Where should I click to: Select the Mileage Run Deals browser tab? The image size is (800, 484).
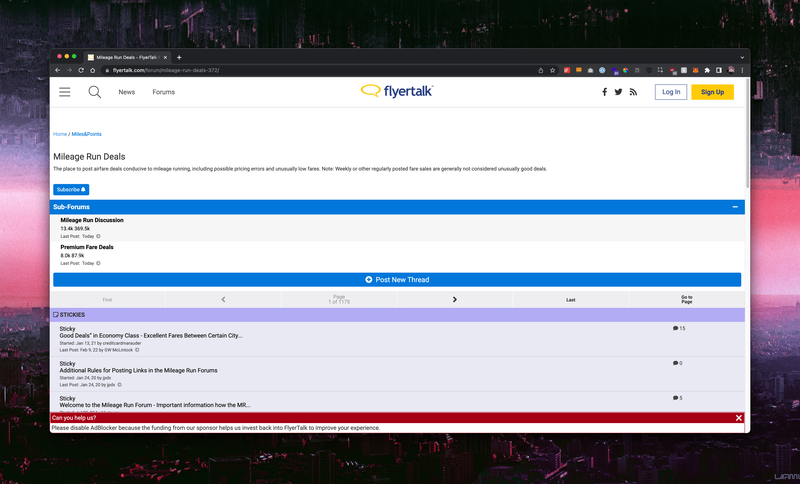tap(127, 58)
